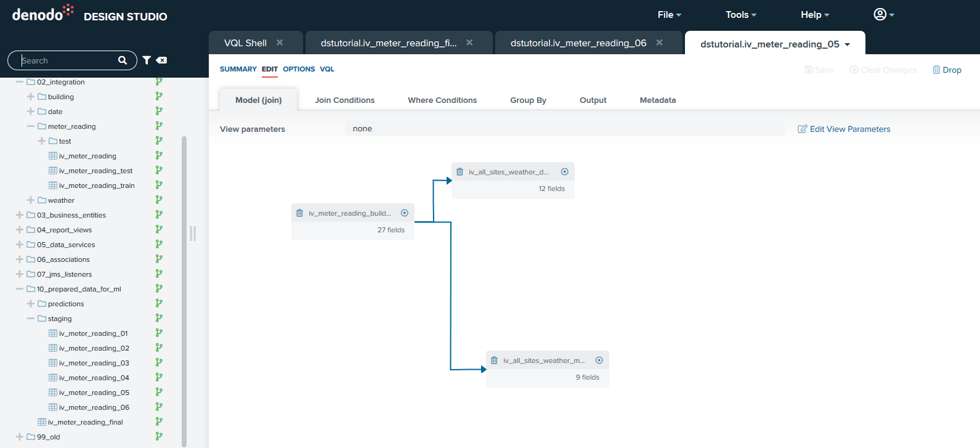Expand the test folder
The image size is (980, 448).
coord(42,141)
